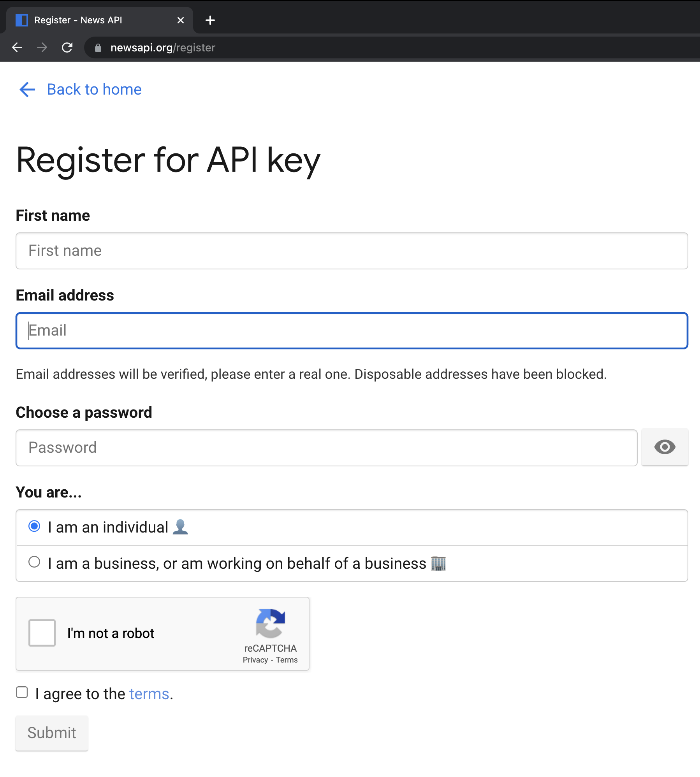Screen dimensions: 700x777
Task: Click into the Password field
Action: tap(326, 448)
